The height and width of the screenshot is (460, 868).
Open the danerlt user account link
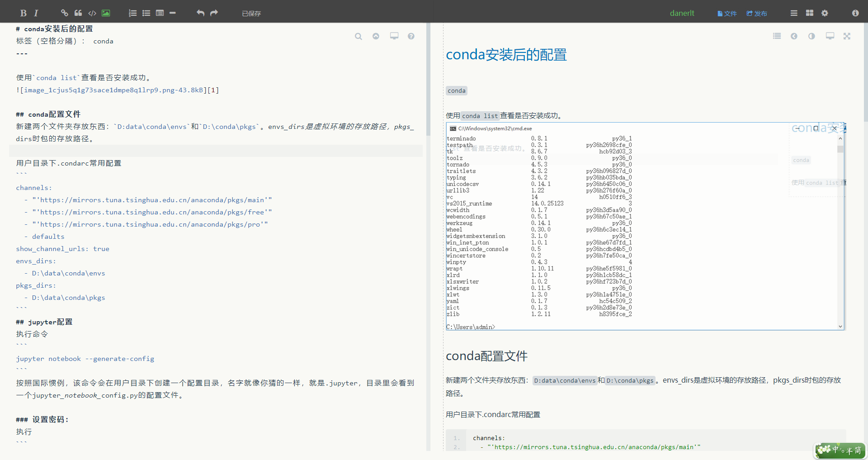[682, 13]
